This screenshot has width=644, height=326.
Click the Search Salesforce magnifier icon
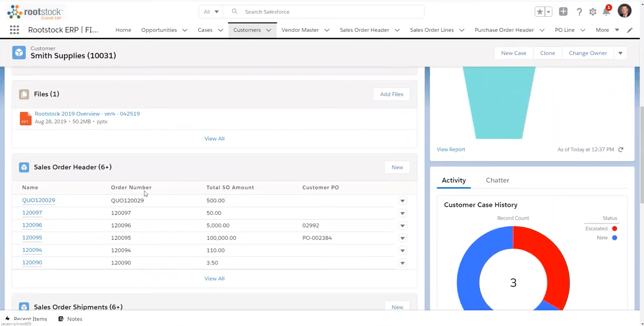click(x=234, y=11)
